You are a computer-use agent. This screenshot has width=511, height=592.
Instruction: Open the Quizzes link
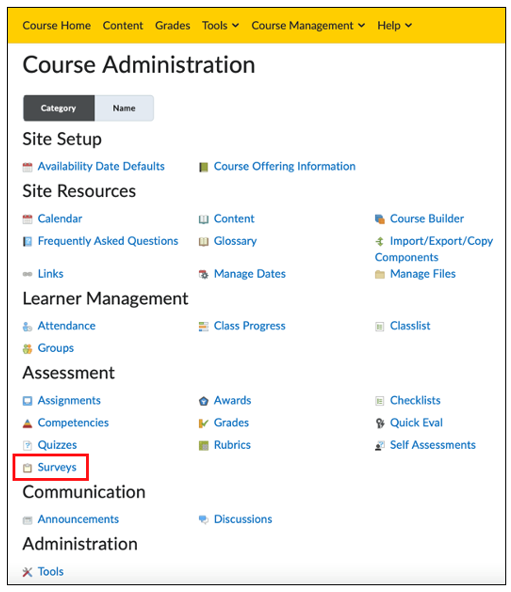[57, 445]
